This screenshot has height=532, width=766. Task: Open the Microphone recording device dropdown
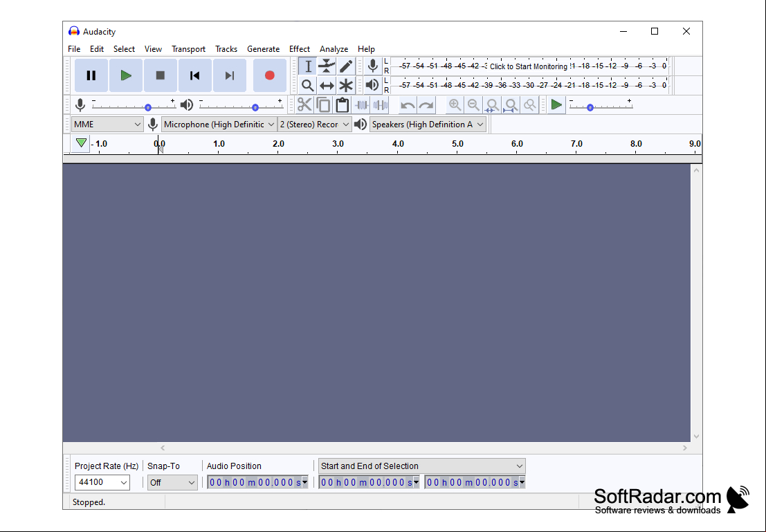pyautogui.click(x=219, y=125)
